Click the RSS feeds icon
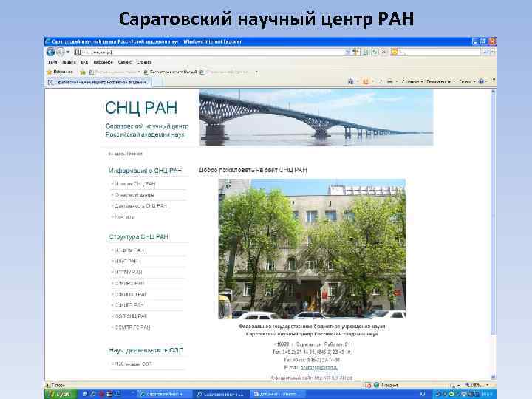 pos(366,81)
